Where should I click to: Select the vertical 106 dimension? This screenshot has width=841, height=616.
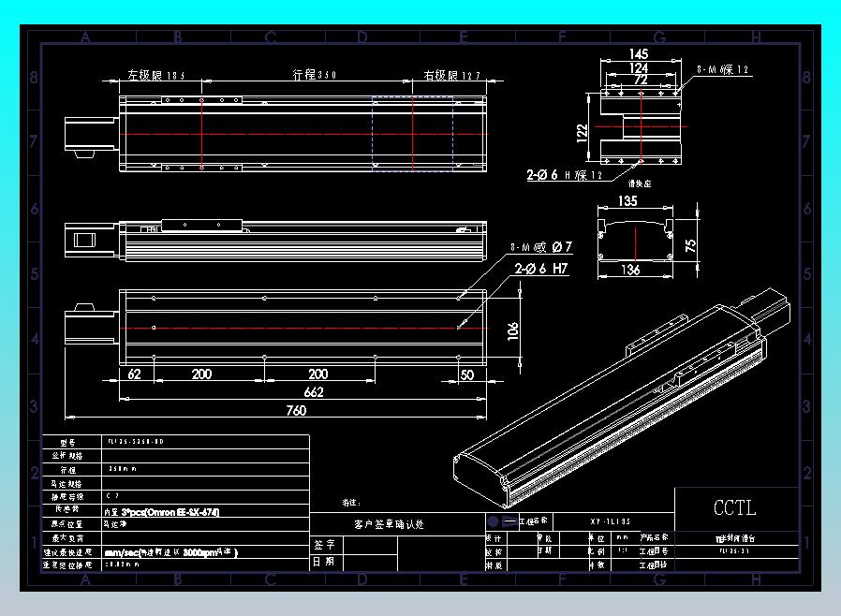(513, 330)
